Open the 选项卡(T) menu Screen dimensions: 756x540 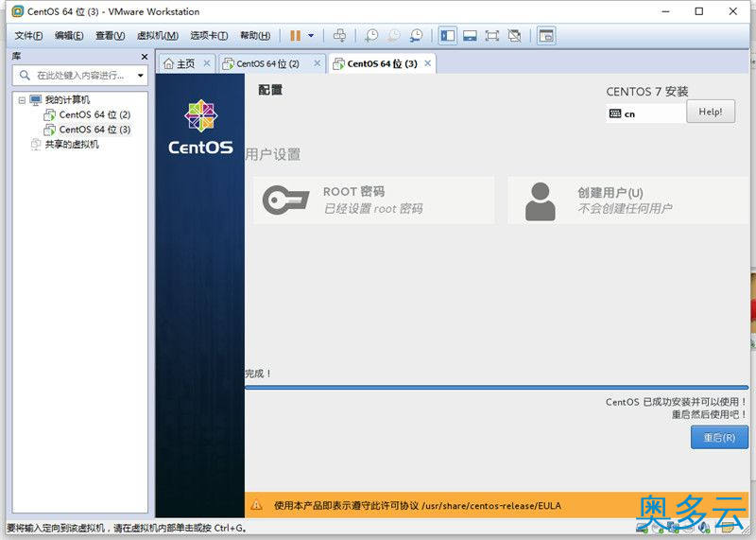click(209, 36)
